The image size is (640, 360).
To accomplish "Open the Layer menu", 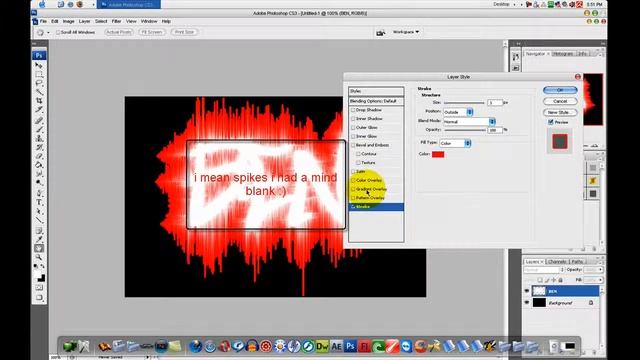I will (x=84, y=21).
